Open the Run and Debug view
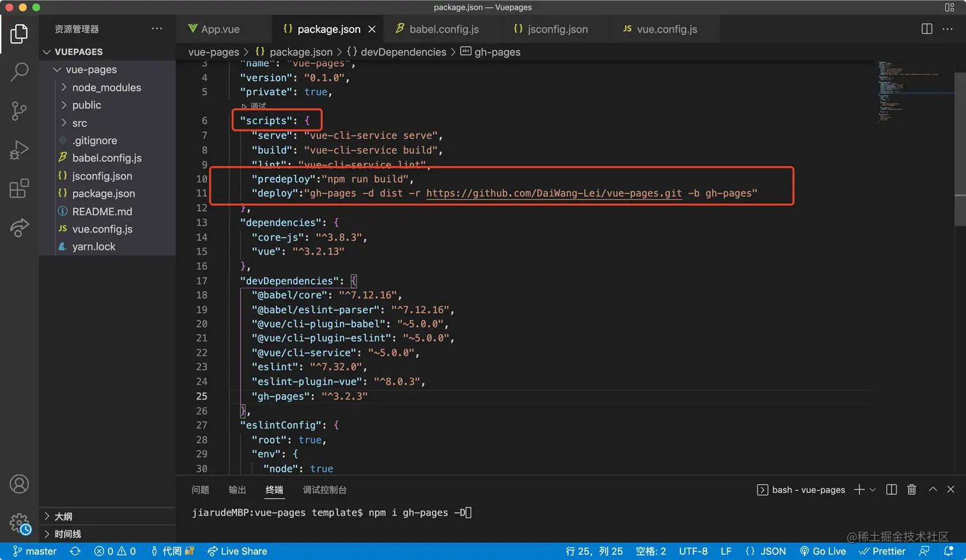Viewport: 966px width, 560px height. coord(19,150)
